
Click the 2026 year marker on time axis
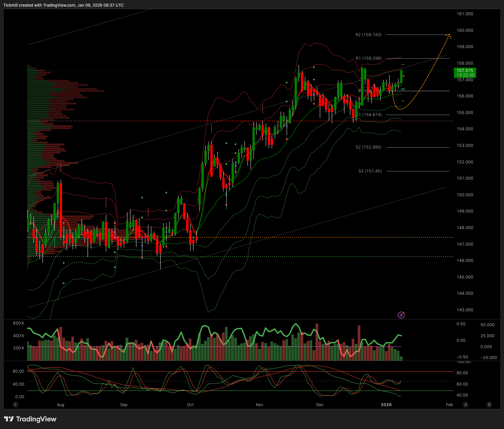tap(386, 405)
